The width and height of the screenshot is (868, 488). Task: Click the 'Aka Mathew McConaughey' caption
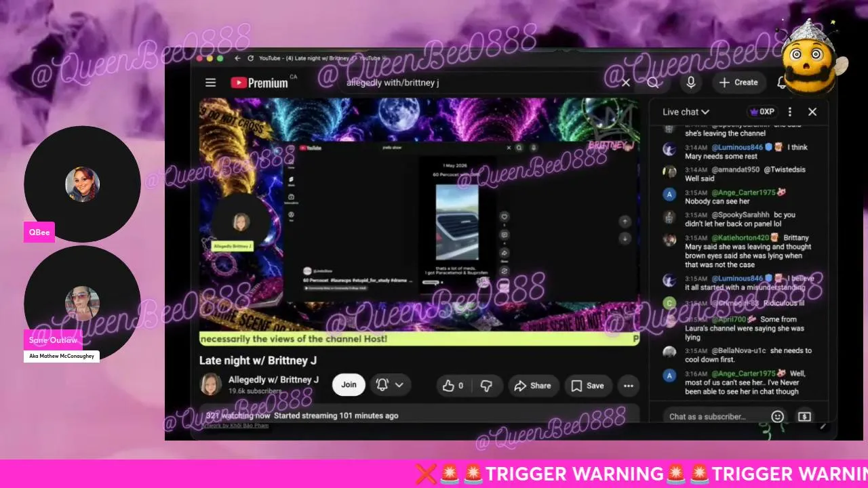click(62, 356)
